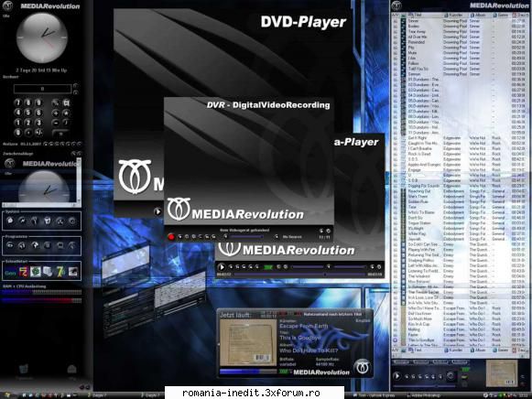Click the album cover thumbnail in the playlist player
The height and width of the screenshot is (399, 532).
pyautogui.click(x=502, y=372)
